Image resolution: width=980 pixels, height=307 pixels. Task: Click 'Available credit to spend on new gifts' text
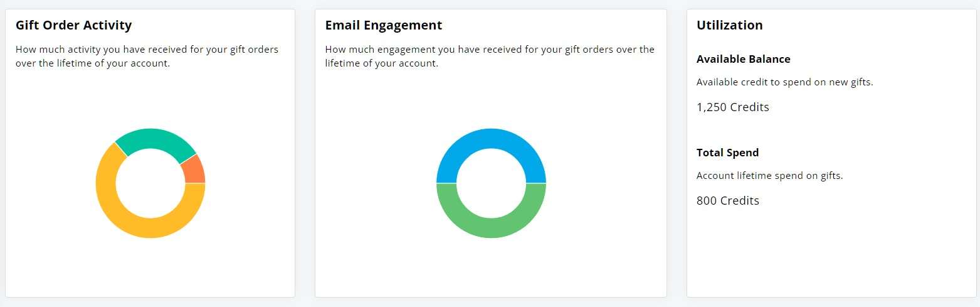pyautogui.click(x=785, y=82)
